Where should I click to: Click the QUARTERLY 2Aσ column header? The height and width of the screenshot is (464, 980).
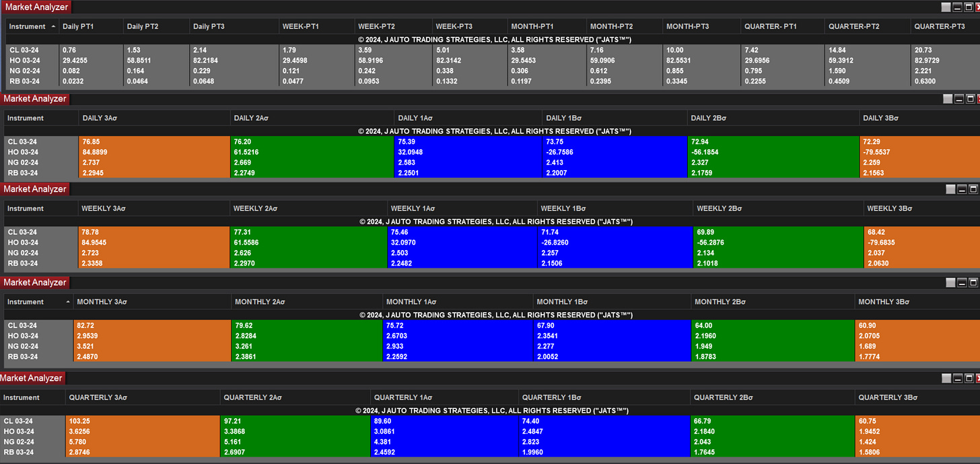point(295,397)
